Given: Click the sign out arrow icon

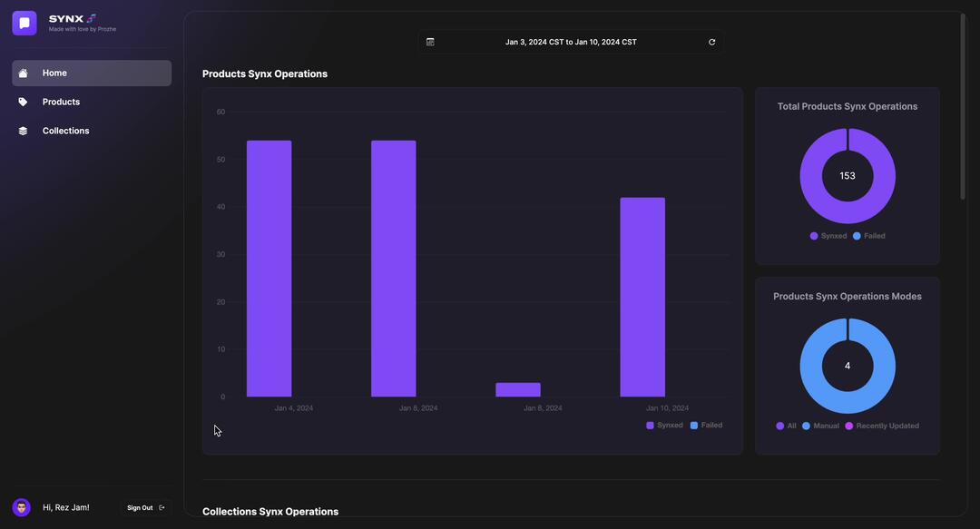Looking at the screenshot, I should (x=162, y=508).
